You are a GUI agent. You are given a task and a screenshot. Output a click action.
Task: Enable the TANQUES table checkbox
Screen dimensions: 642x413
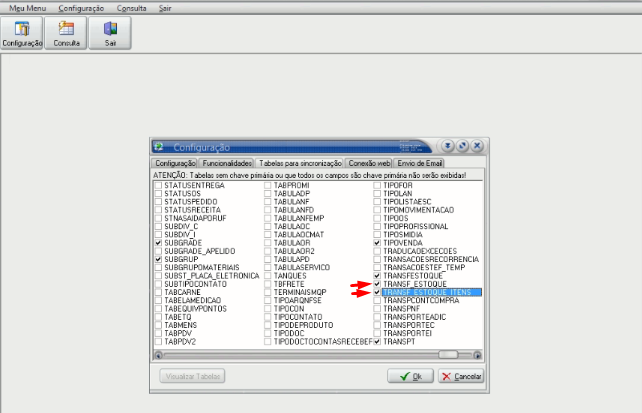(267, 275)
